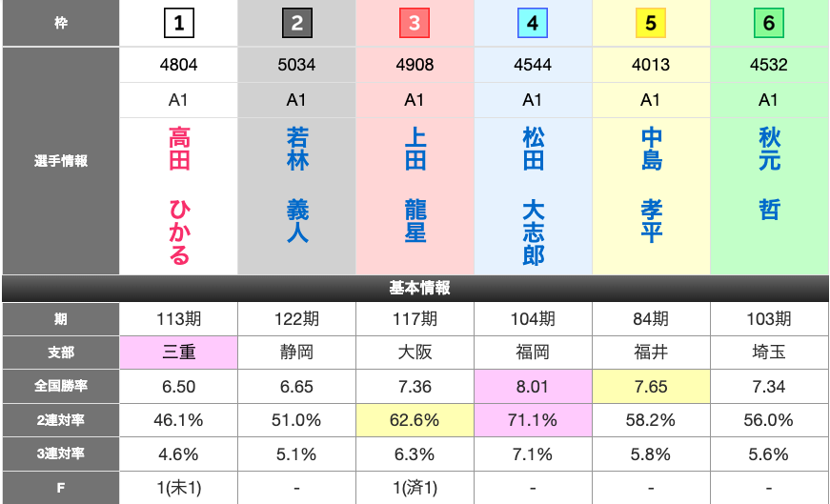Click the blue lane 4 number badge
The height and width of the screenshot is (504, 830).
click(x=533, y=23)
